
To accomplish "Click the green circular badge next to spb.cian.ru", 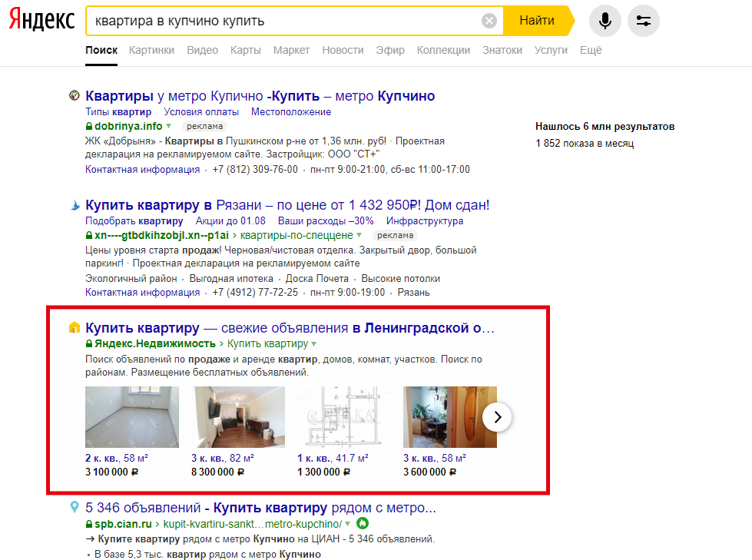I will point(362,524).
